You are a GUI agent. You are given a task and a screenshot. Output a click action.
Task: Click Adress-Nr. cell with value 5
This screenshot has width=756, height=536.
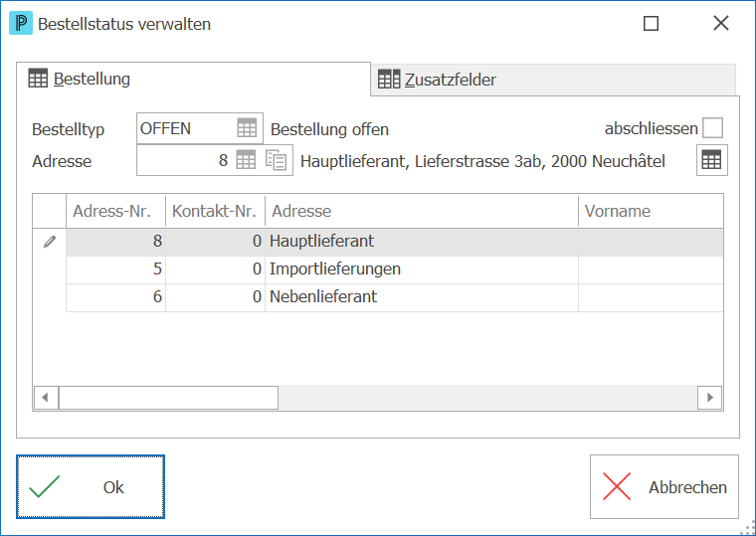coord(115,269)
